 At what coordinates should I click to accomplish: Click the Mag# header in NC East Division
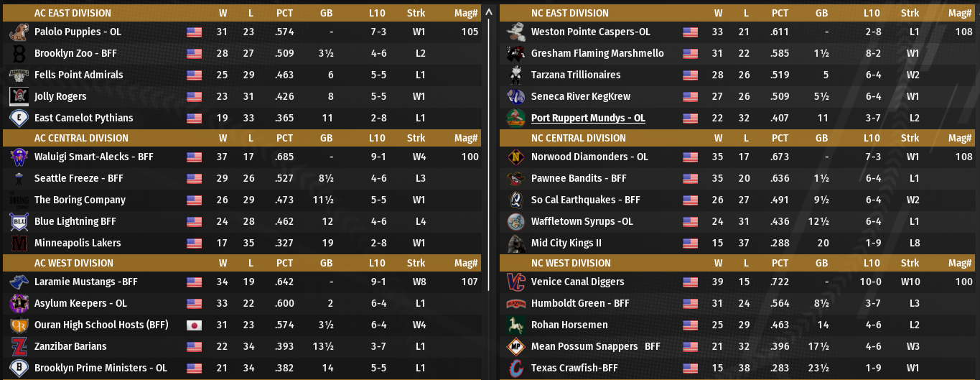click(x=963, y=13)
